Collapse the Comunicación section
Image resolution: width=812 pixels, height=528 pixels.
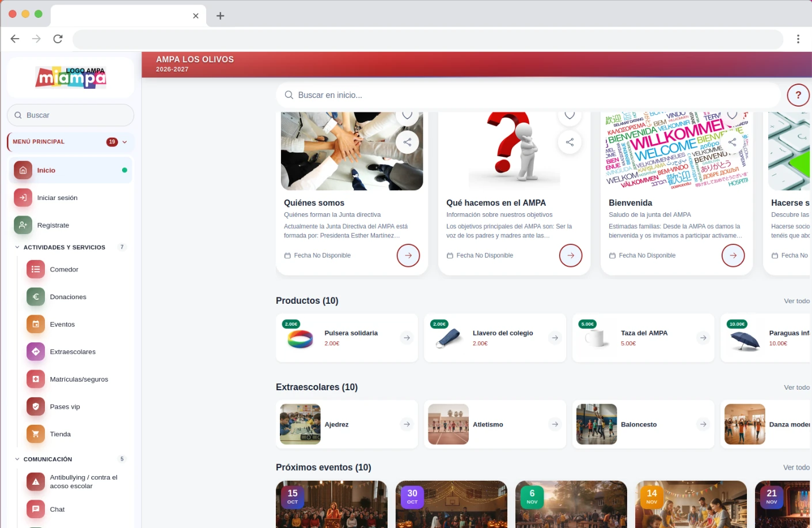coord(17,459)
